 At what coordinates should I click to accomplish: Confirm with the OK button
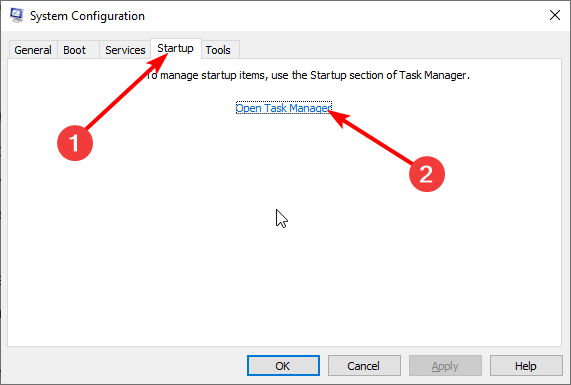coord(283,366)
